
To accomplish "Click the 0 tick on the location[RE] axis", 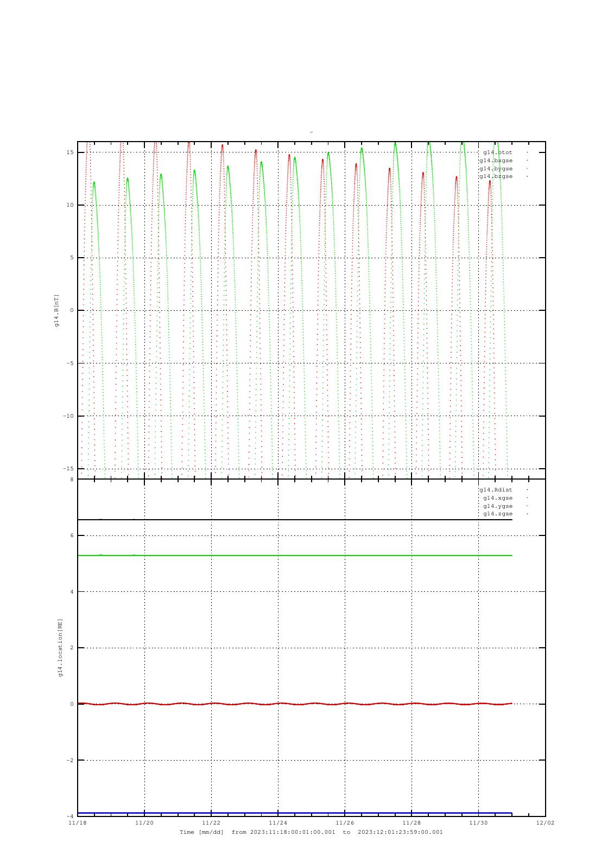I will (72, 704).
